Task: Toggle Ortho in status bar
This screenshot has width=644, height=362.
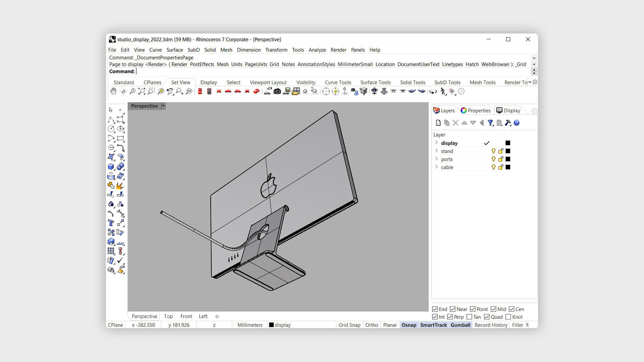Action: click(372, 325)
